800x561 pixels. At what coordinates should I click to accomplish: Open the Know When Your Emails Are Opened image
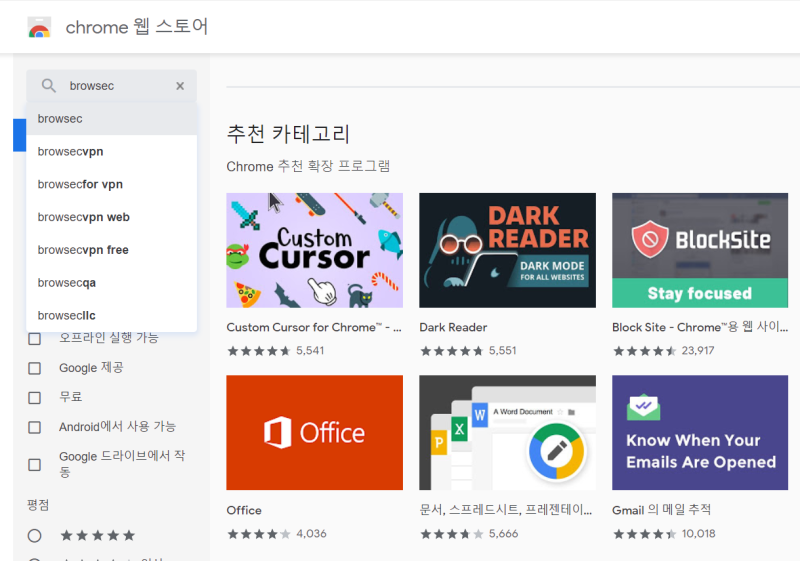pyautogui.click(x=700, y=432)
